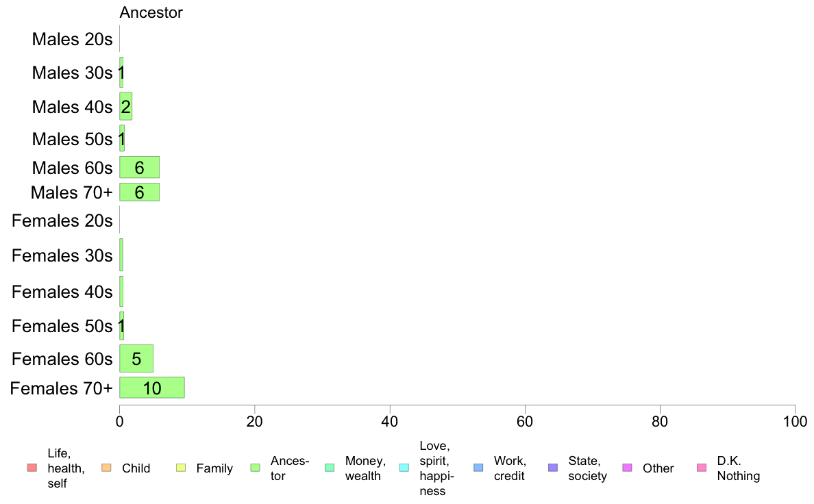The image size is (814, 504).
Task: Select the Males 70+ bar labeled 6
Action: click(x=139, y=192)
